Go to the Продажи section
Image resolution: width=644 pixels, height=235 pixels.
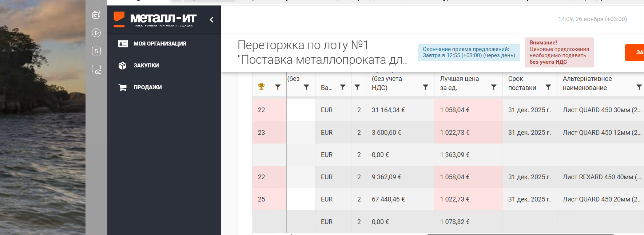pos(147,87)
